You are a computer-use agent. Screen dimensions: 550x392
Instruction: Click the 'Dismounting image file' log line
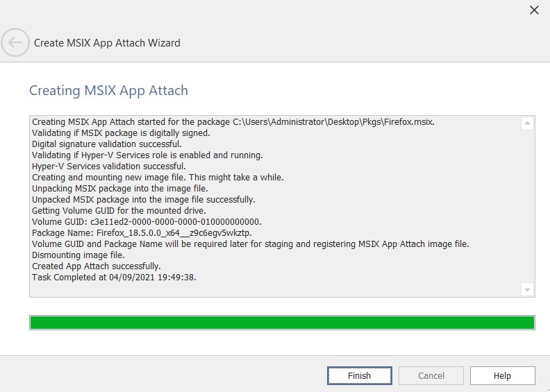[x=77, y=255]
